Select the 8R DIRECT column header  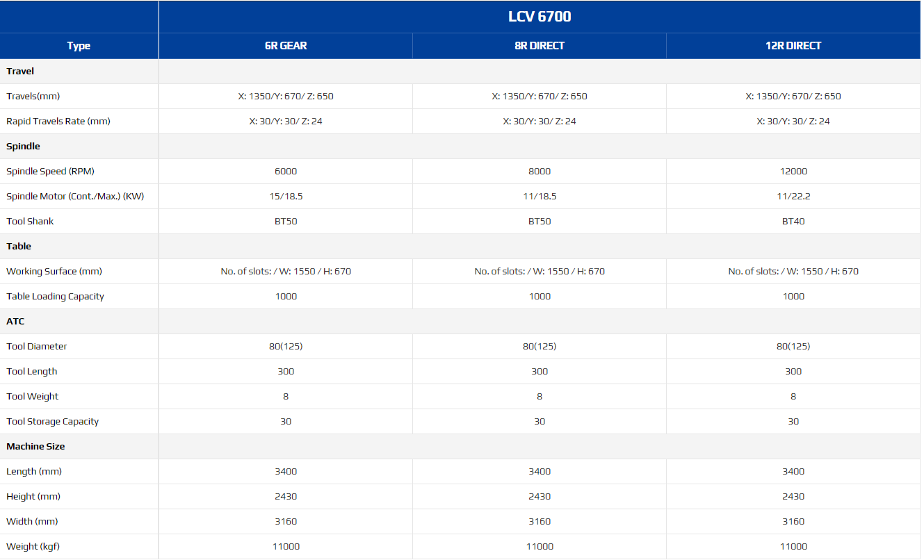(x=540, y=46)
